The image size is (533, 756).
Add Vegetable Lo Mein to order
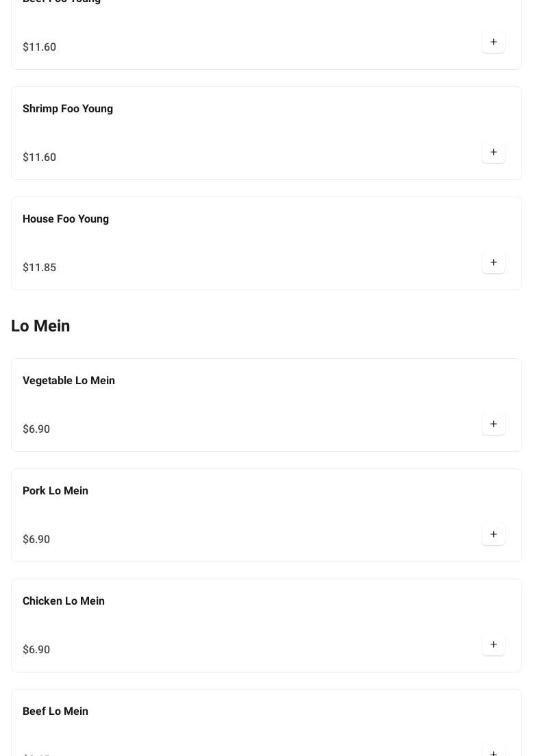(493, 425)
